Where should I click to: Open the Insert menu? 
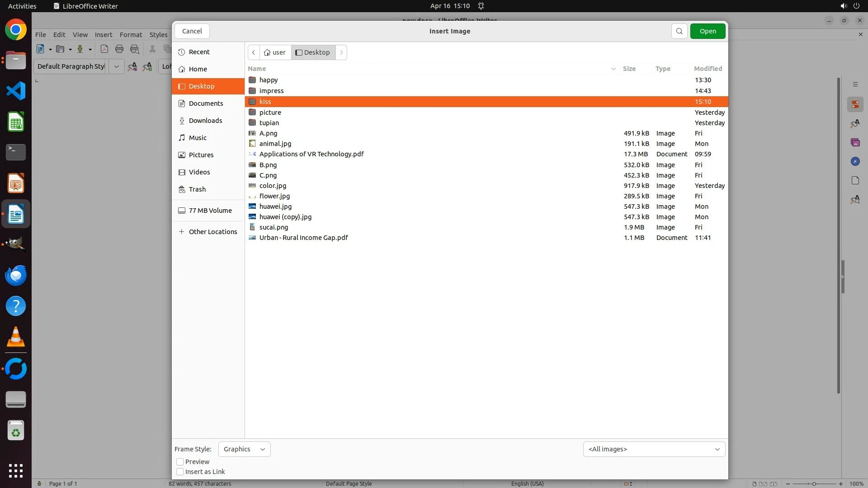(x=103, y=35)
